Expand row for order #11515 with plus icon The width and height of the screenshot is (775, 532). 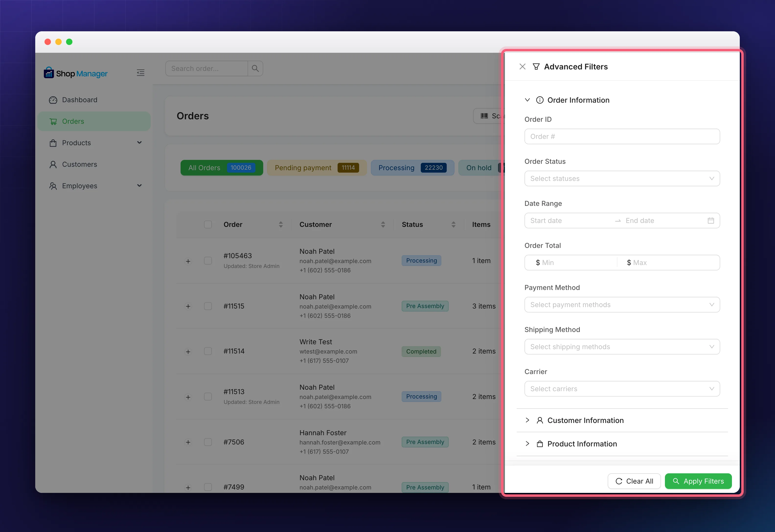pos(188,306)
